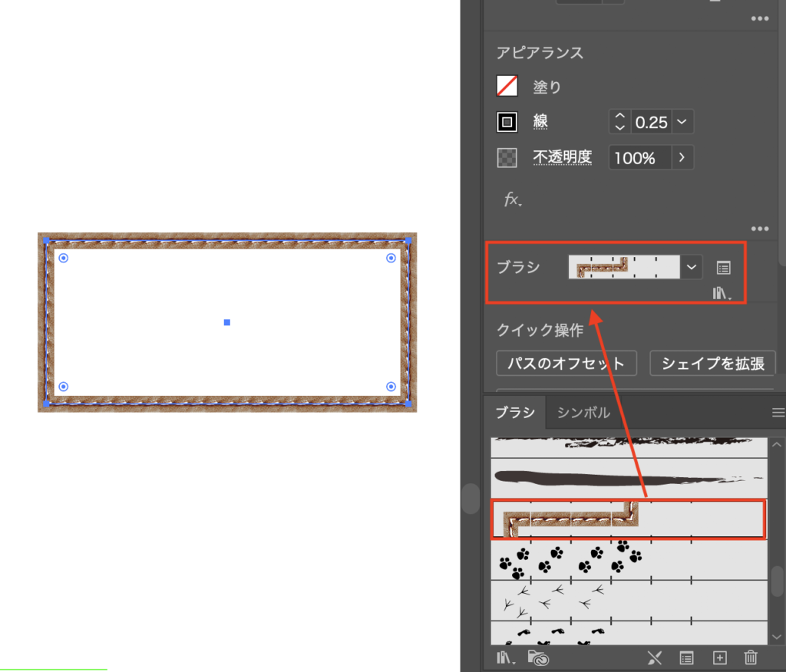Click the rectangle's center point handle
This screenshot has height=672, width=786.
point(227,322)
